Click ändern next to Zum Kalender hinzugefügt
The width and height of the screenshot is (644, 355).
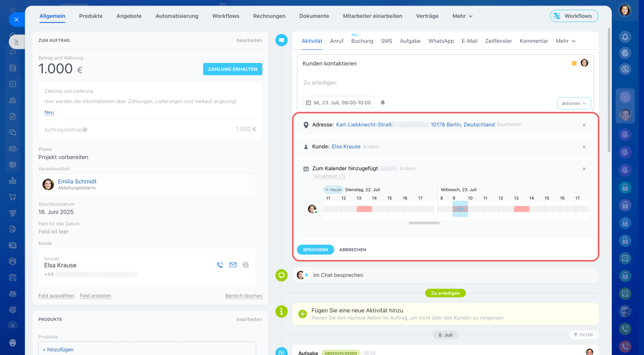(x=408, y=169)
